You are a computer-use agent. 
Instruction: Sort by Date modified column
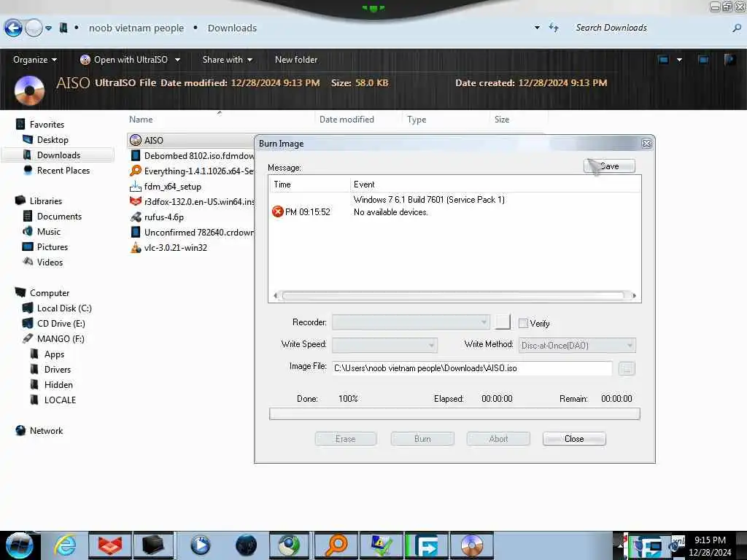click(359, 120)
